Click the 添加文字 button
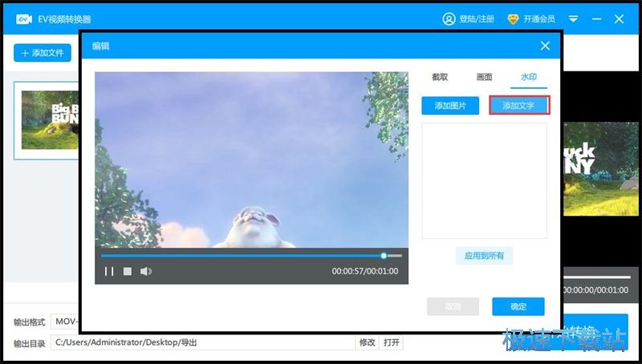This screenshot has width=642, height=364. click(518, 106)
